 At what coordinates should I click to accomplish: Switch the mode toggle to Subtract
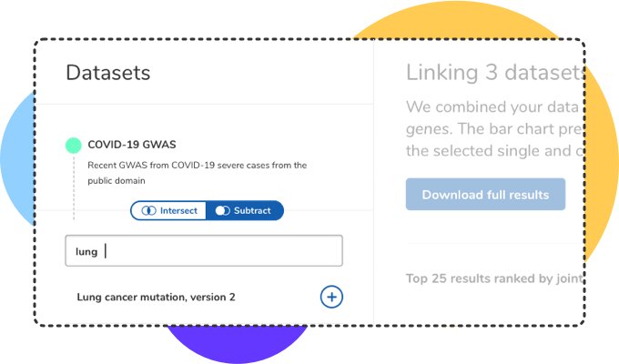245,211
